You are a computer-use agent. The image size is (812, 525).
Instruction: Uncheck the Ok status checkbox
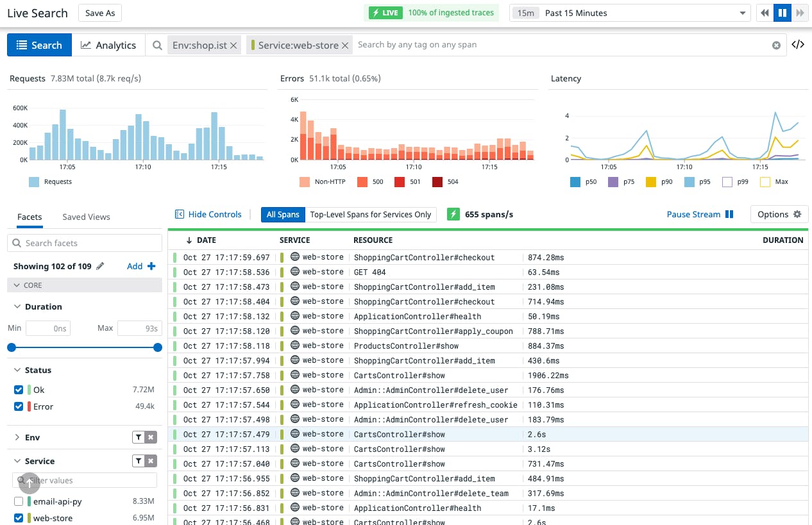tap(19, 390)
